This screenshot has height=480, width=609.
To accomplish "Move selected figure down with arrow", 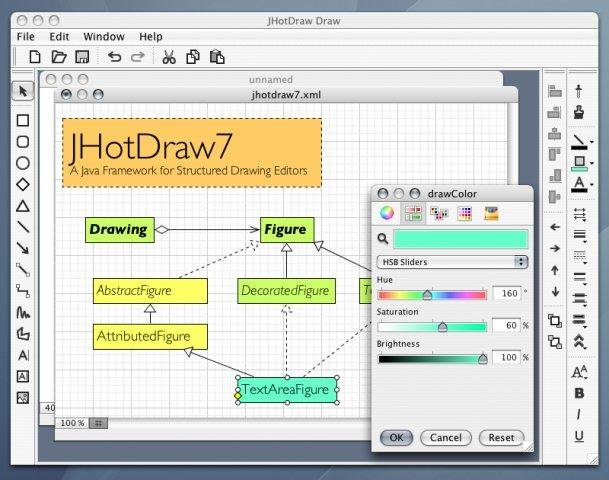I will (555, 292).
